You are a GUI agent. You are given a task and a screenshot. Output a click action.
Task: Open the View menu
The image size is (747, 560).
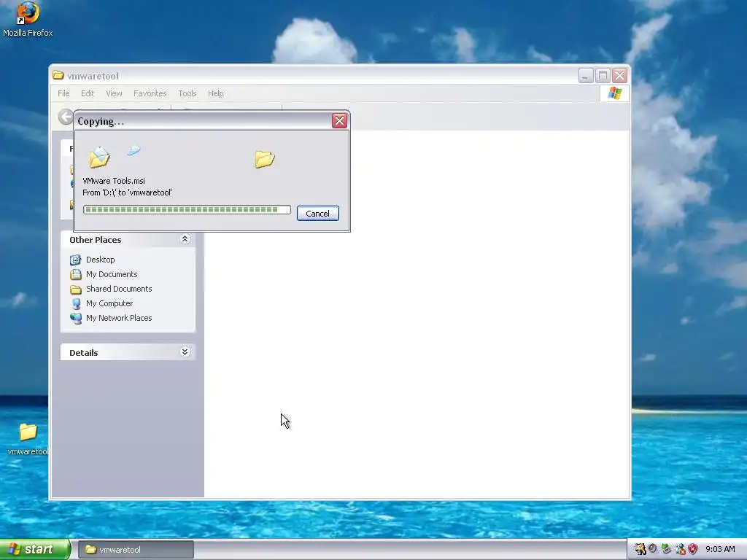(x=114, y=93)
